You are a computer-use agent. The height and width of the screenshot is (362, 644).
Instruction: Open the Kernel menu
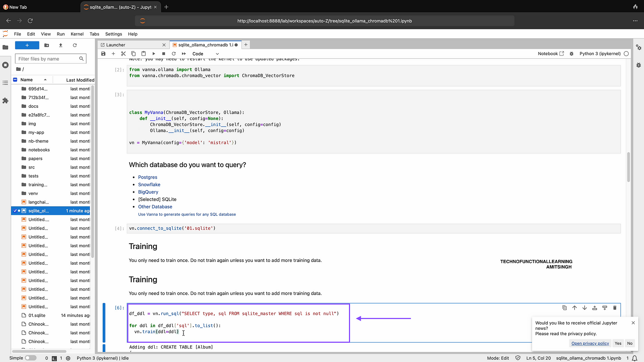pos(77,34)
